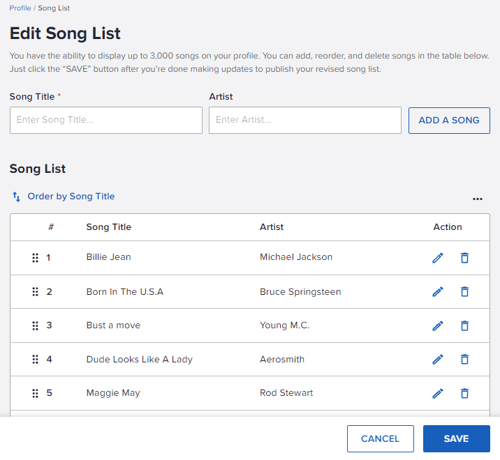Delete the Born In The U.S.A song
The image size is (500, 460).
(464, 292)
